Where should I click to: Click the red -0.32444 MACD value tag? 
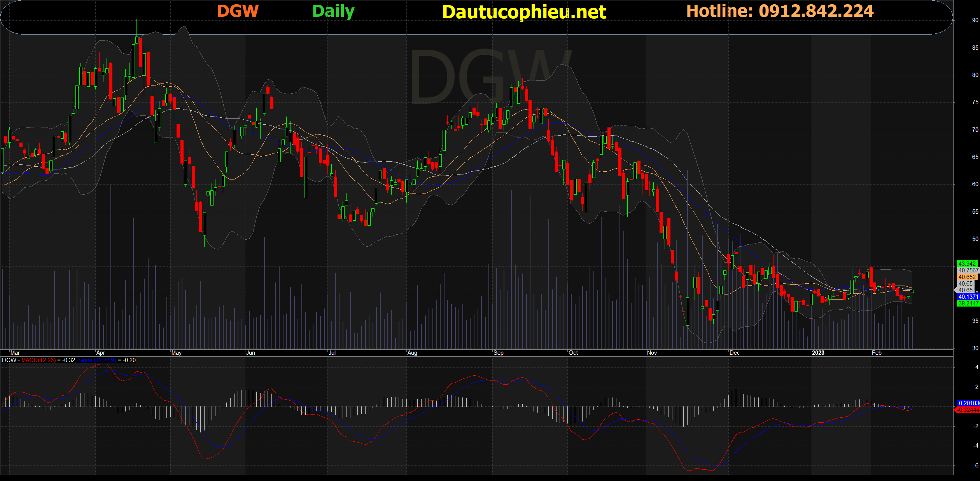pyautogui.click(x=968, y=410)
